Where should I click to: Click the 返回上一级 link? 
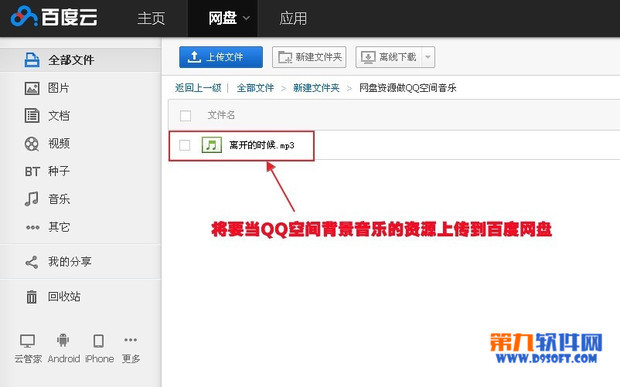pos(198,88)
